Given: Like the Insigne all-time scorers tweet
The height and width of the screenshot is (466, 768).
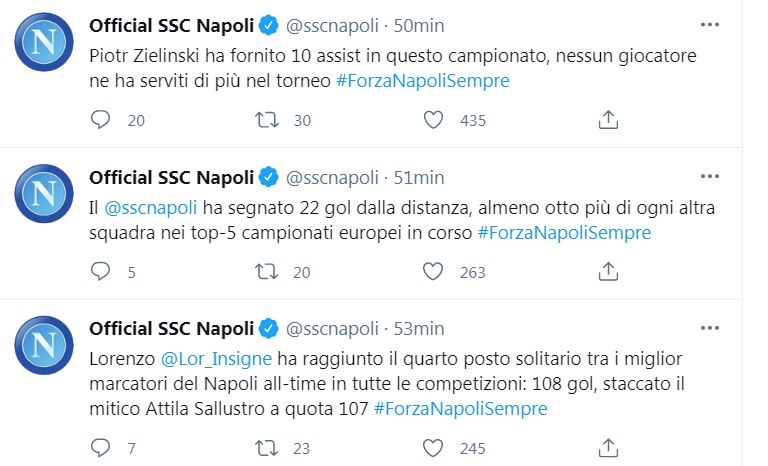Looking at the screenshot, I should point(433,447).
